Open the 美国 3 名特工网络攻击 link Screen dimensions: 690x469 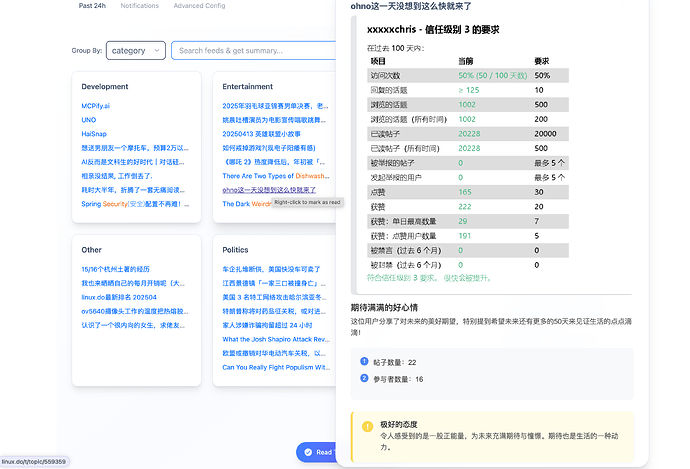click(274, 297)
